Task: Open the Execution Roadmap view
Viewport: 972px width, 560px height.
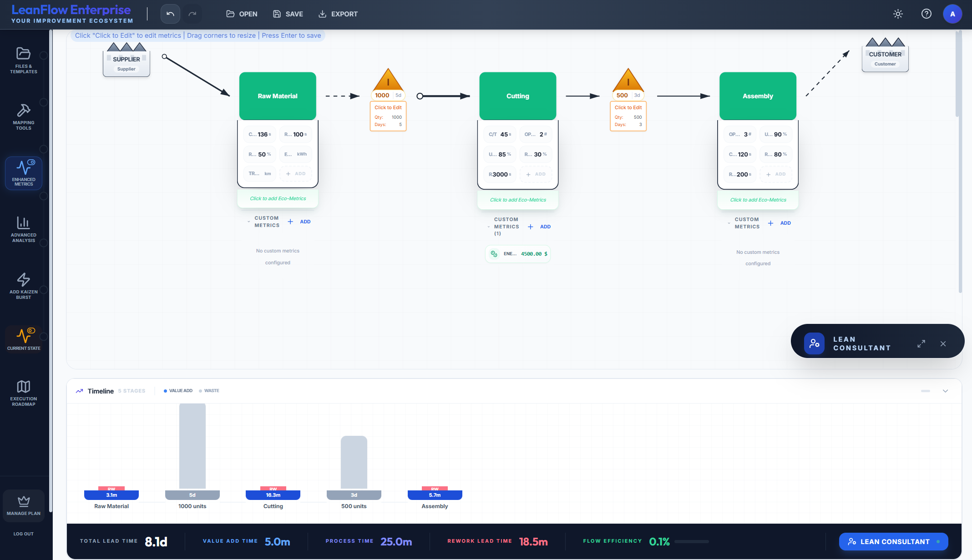Action: pyautogui.click(x=23, y=391)
